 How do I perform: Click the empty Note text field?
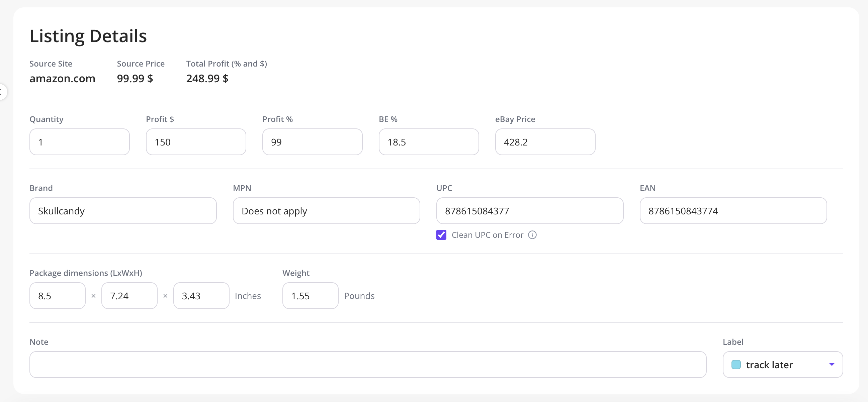click(x=368, y=364)
